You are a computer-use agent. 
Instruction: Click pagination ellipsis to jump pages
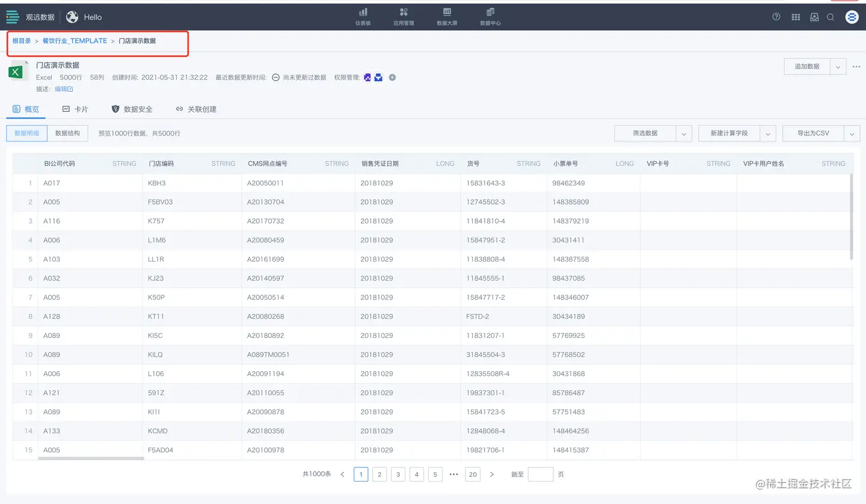pyautogui.click(x=454, y=475)
